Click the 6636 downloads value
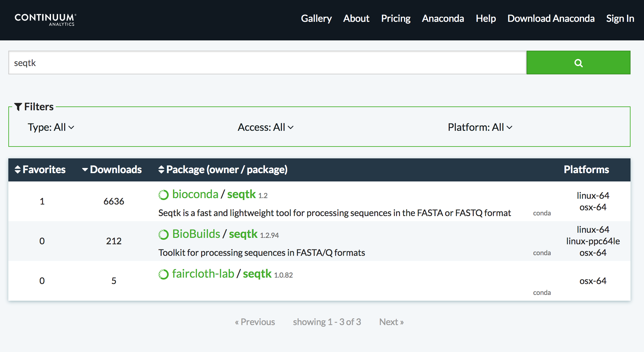644x352 pixels. pos(114,201)
